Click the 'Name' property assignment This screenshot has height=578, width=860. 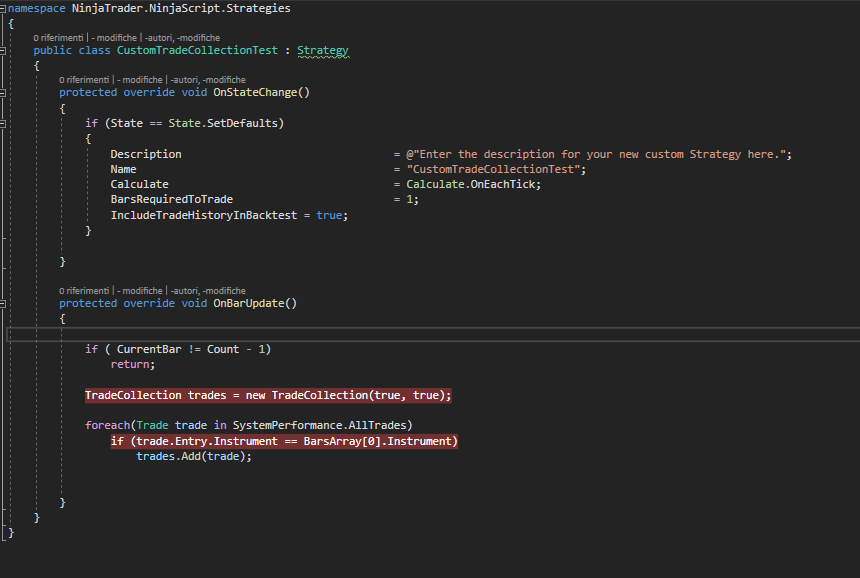pos(123,169)
